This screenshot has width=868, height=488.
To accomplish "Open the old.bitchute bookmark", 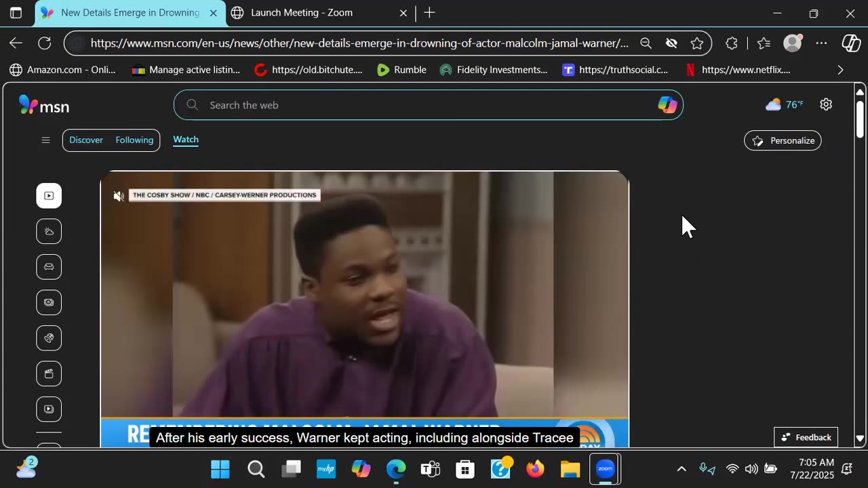I will [x=309, y=70].
